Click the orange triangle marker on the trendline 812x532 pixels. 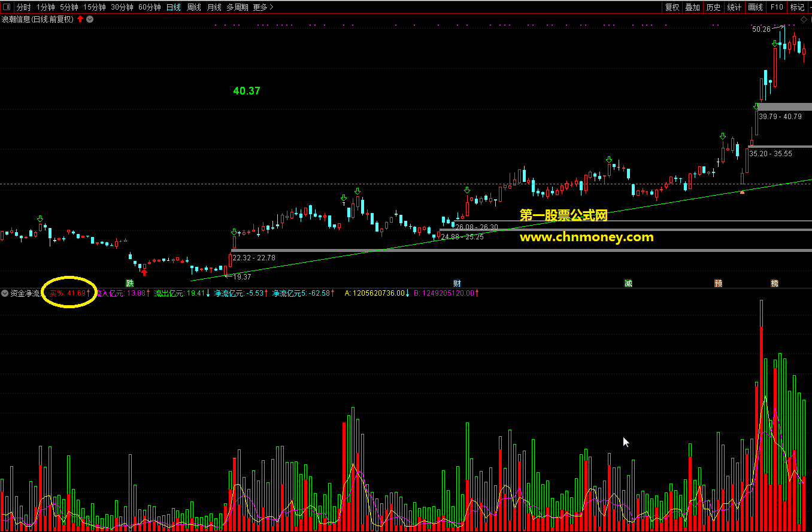pyautogui.click(x=743, y=191)
